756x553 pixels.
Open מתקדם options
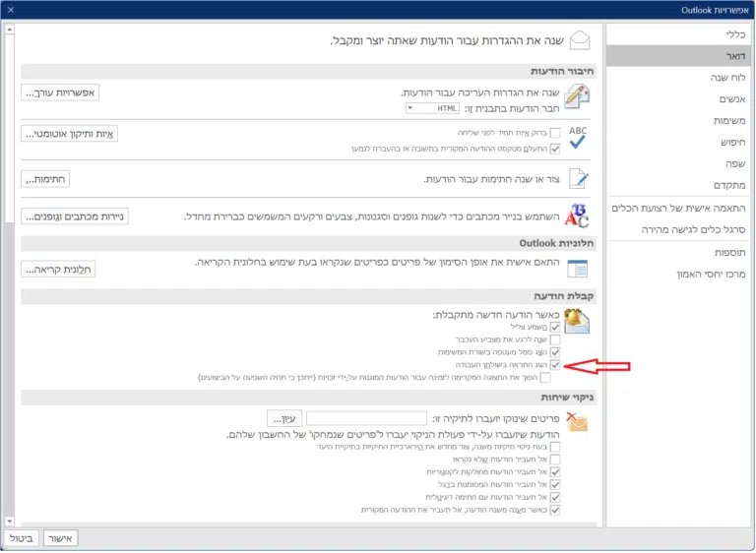pos(678,185)
